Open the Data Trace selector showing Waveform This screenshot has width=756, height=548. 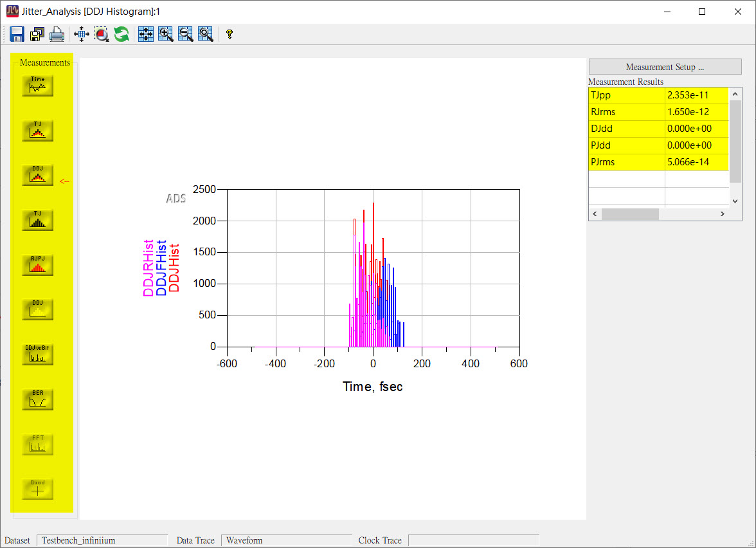click(x=287, y=540)
